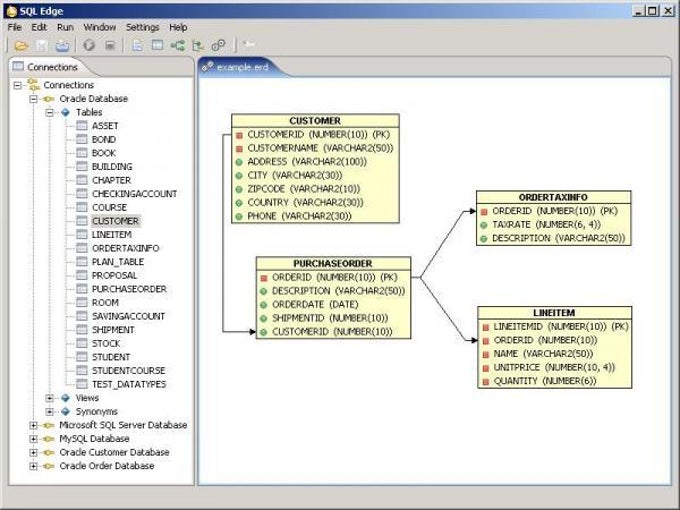Click the greyed save disk toolbar icon
The height and width of the screenshot is (510, 680).
[x=42, y=45]
